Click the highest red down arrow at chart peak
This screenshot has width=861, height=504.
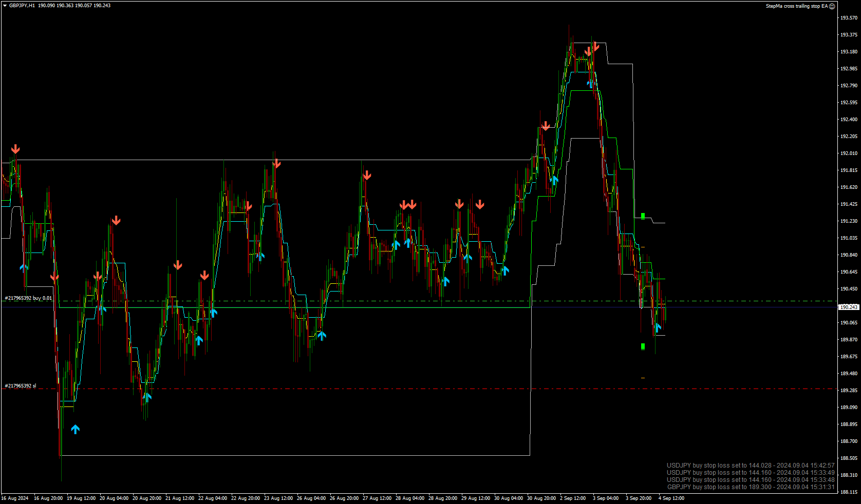tap(595, 46)
